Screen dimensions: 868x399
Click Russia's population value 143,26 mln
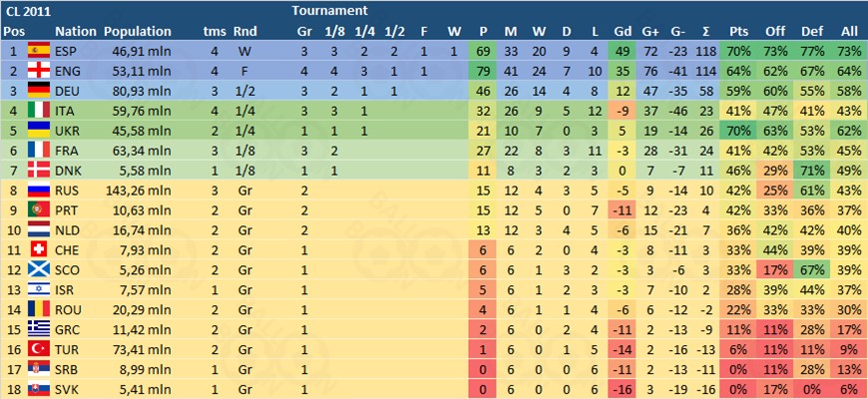point(139,191)
